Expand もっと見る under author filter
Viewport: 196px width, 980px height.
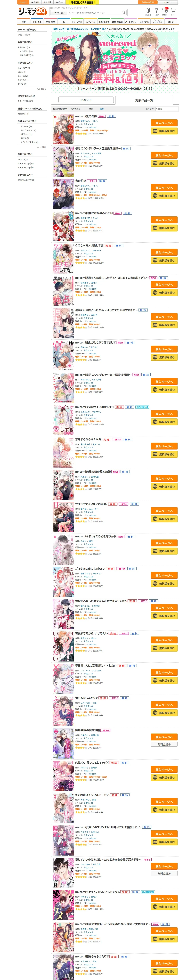coord(41,89)
